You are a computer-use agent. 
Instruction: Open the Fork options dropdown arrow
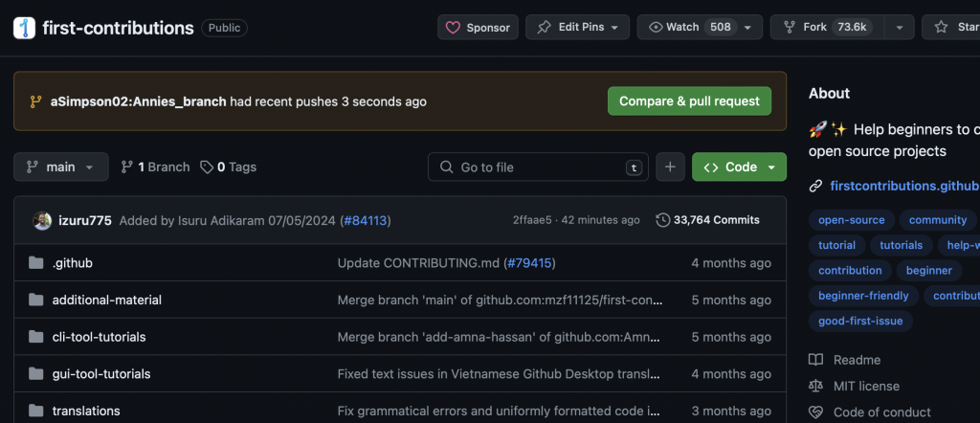point(900,28)
